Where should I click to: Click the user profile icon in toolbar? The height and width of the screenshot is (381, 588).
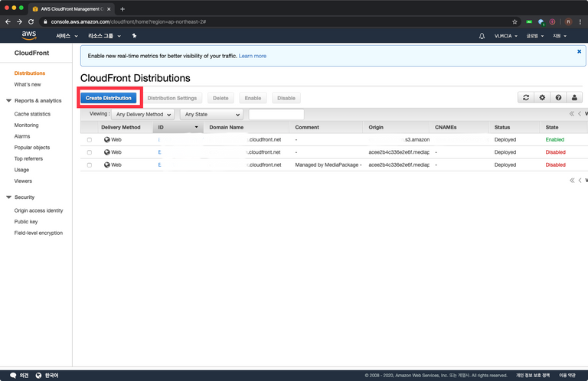574,97
